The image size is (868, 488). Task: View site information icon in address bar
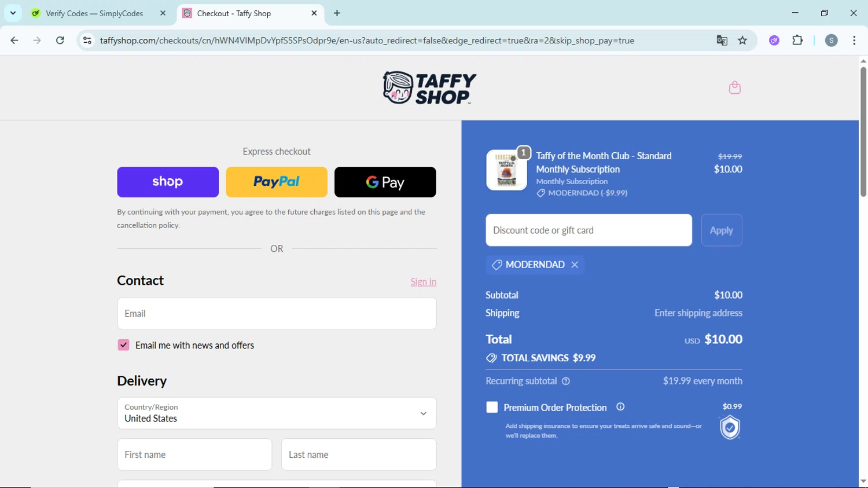point(87,41)
